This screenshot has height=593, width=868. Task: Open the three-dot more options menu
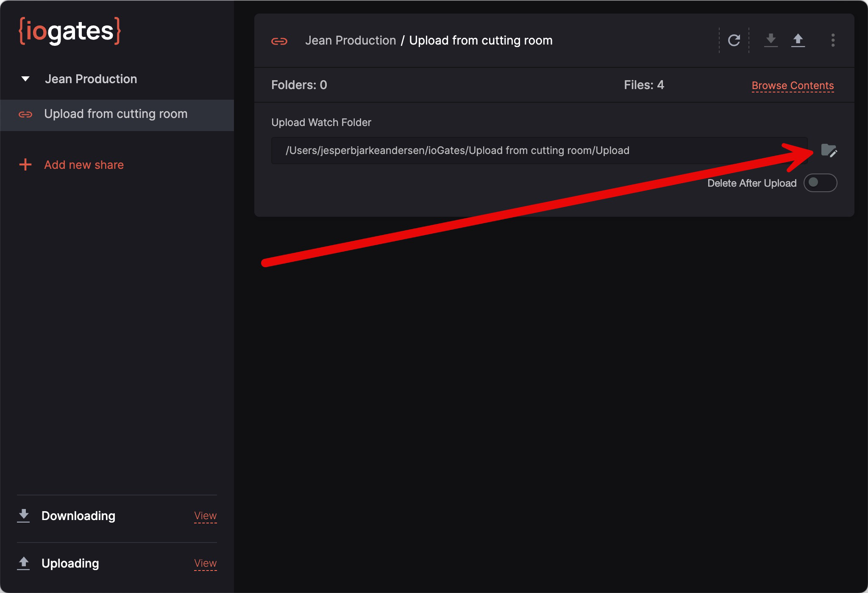point(833,40)
